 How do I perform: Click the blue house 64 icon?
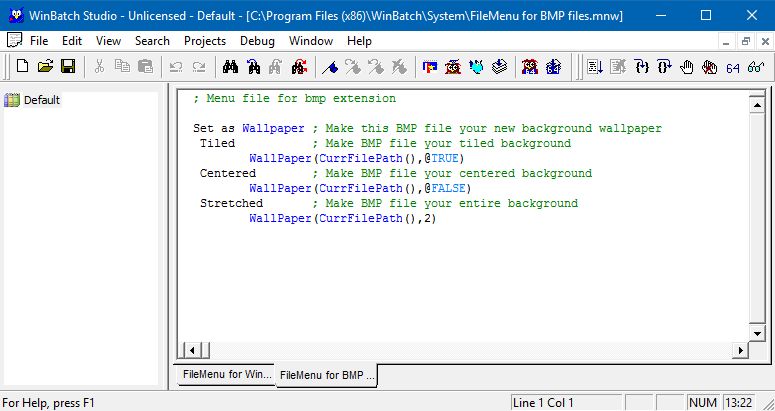coord(553,66)
